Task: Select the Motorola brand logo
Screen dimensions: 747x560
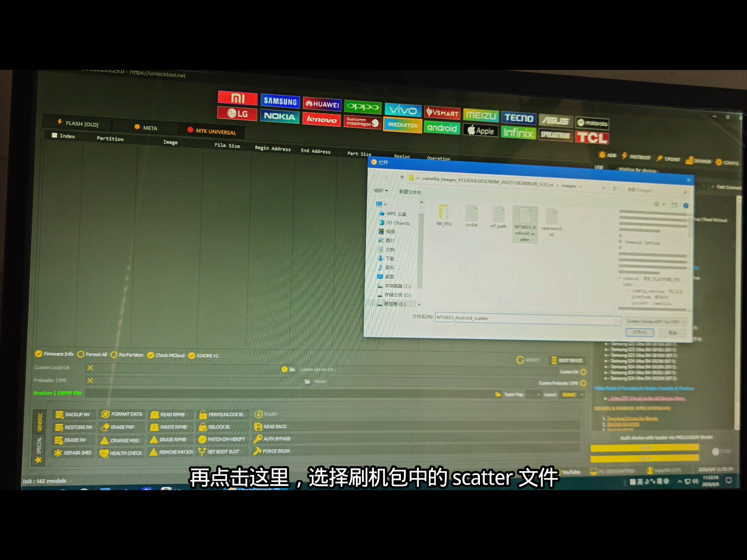Action: click(x=592, y=123)
